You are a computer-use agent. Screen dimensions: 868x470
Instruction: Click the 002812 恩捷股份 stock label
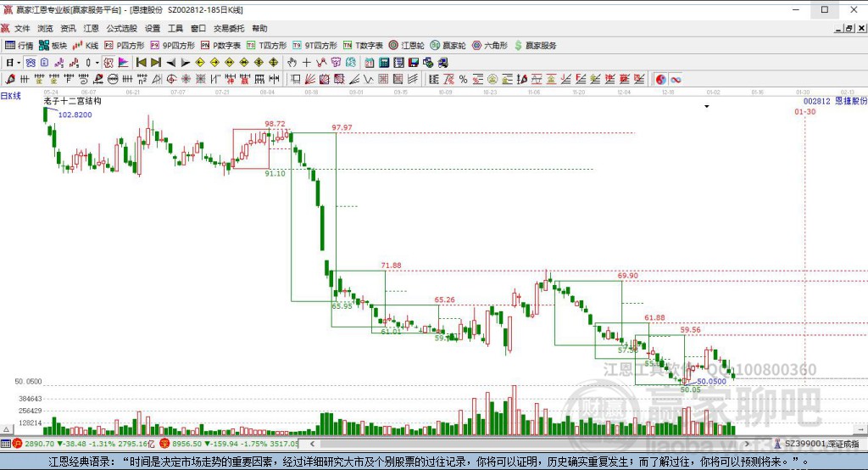[835, 102]
